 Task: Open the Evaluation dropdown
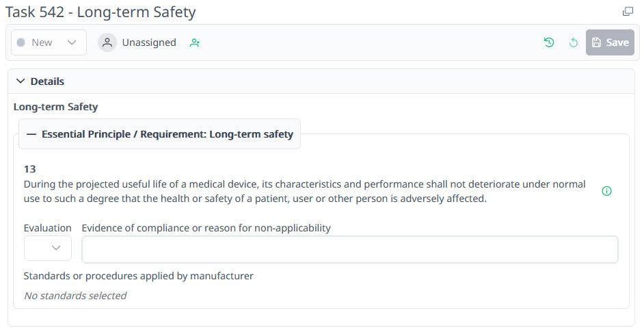tap(48, 249)
